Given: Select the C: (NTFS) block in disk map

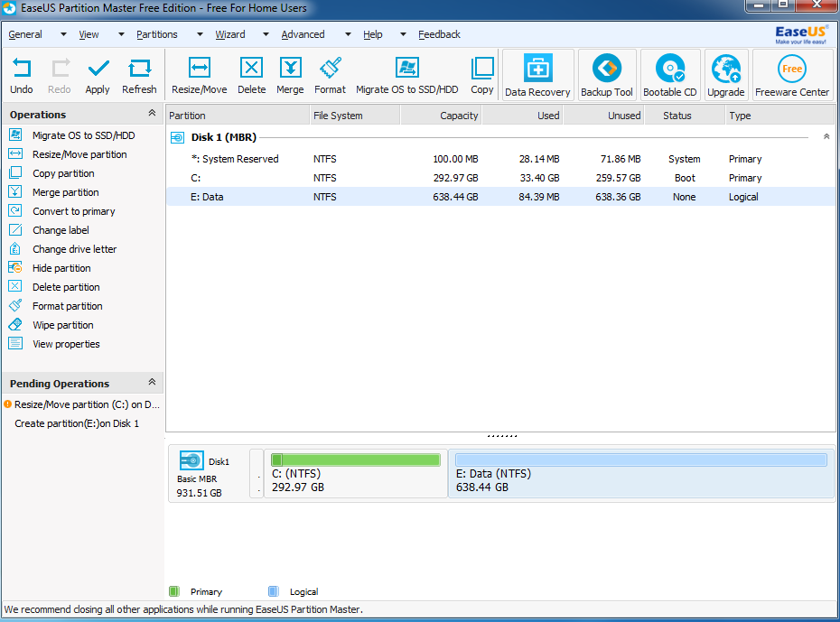Looking at the screenshot, I should [x=356, y=474].
